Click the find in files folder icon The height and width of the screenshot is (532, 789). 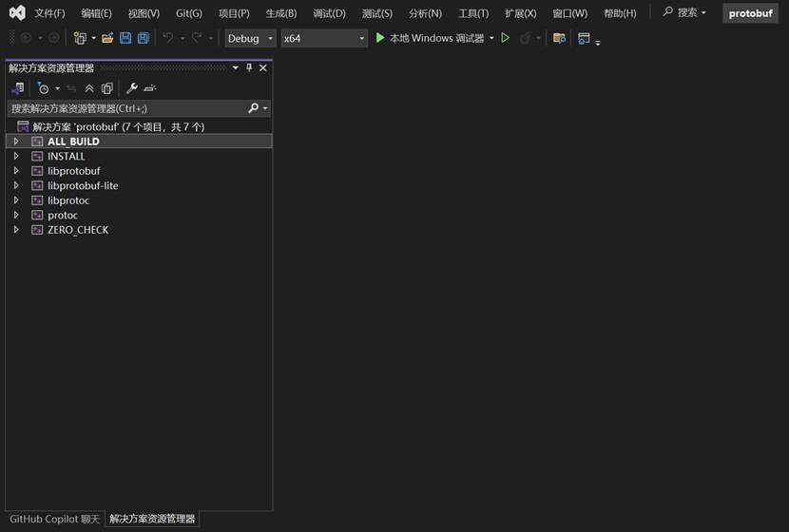[559, 38]
